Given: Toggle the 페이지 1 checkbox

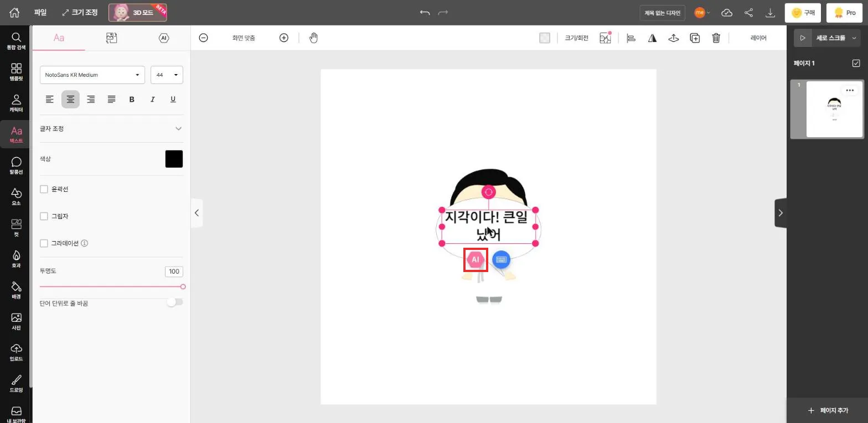Looking at the screenshot, I should pyautogui.click(x=856, y=63).
